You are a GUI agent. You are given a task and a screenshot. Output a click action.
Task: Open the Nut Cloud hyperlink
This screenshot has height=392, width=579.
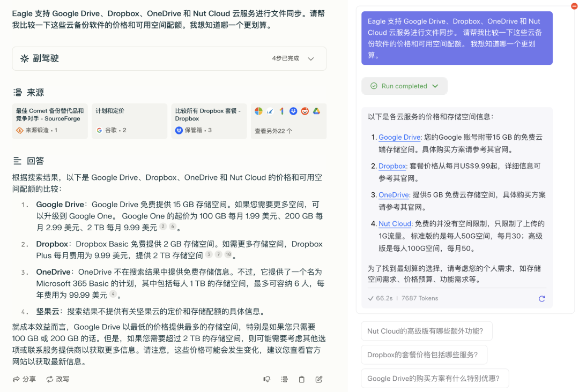click(395, 223)
